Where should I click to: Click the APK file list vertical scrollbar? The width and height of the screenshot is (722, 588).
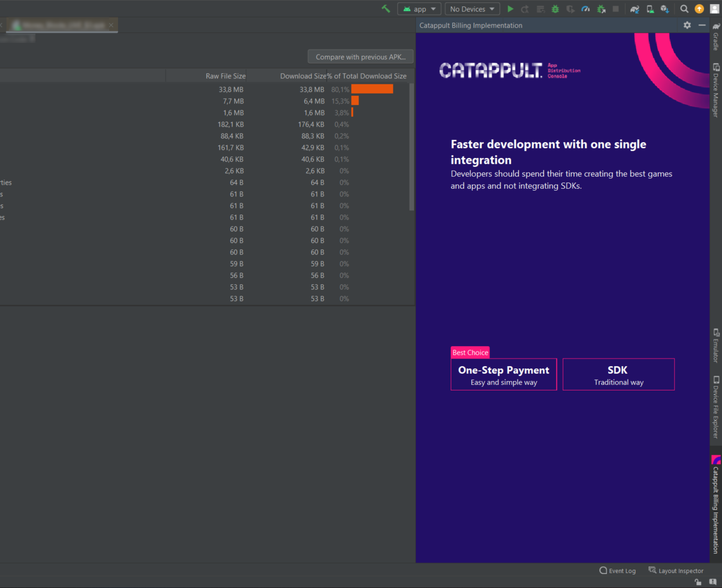coord(412,146)
